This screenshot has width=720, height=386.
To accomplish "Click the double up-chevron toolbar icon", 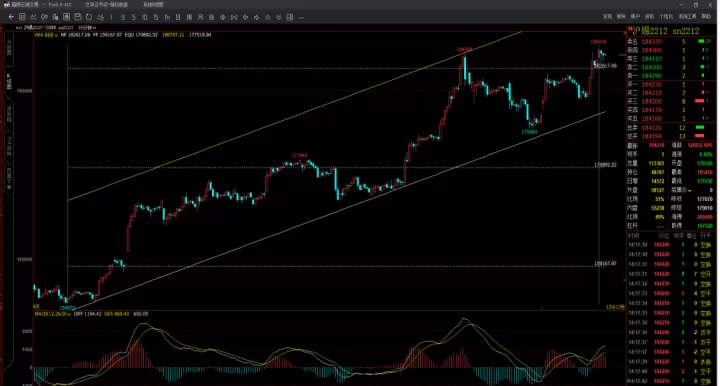I will pos(268,17).
